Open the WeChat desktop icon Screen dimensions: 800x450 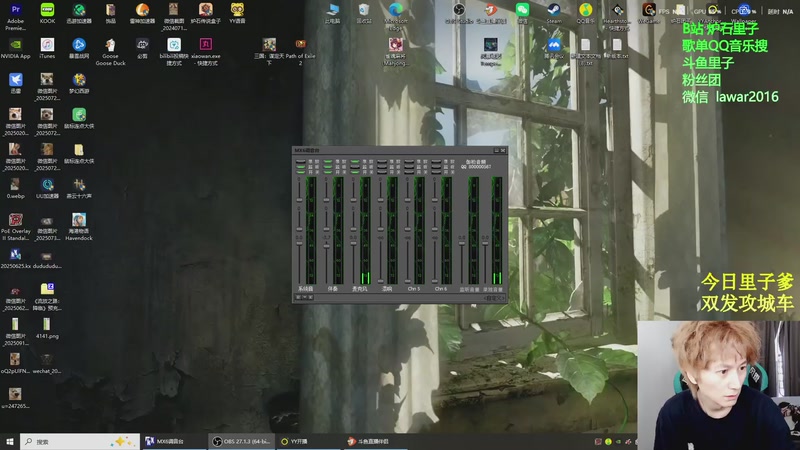(x=522, y=13)
